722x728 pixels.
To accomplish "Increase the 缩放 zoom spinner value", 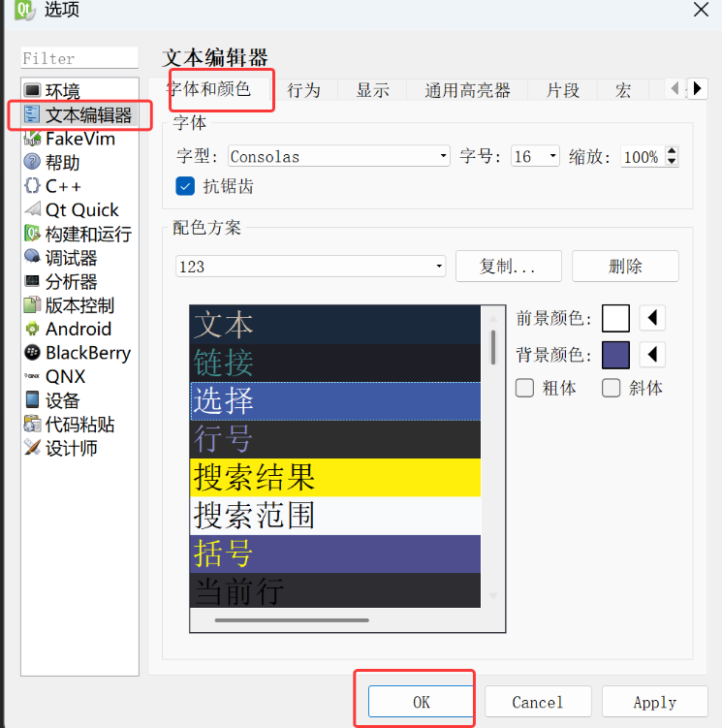I will pyautogui.click(x=672, y=151).
